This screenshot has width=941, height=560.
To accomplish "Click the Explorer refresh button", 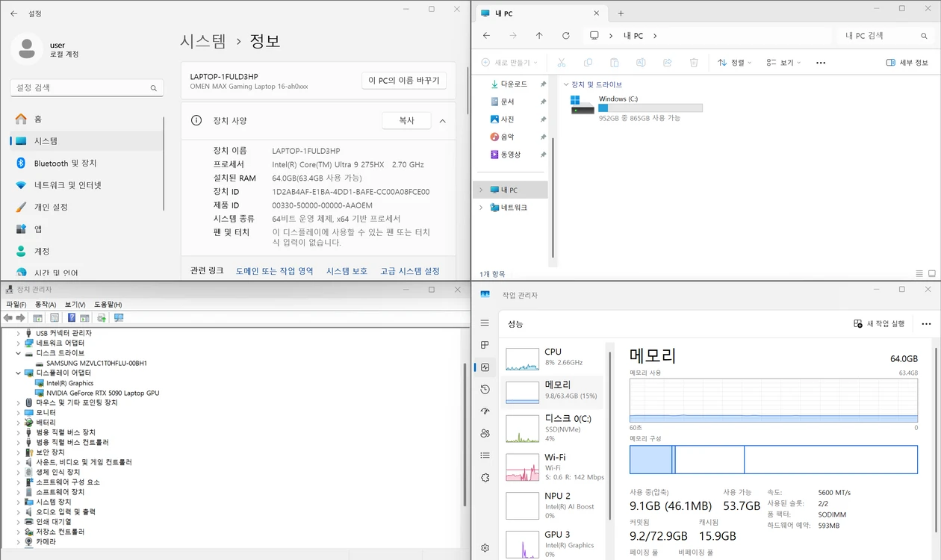I will [x=566, y=36].
